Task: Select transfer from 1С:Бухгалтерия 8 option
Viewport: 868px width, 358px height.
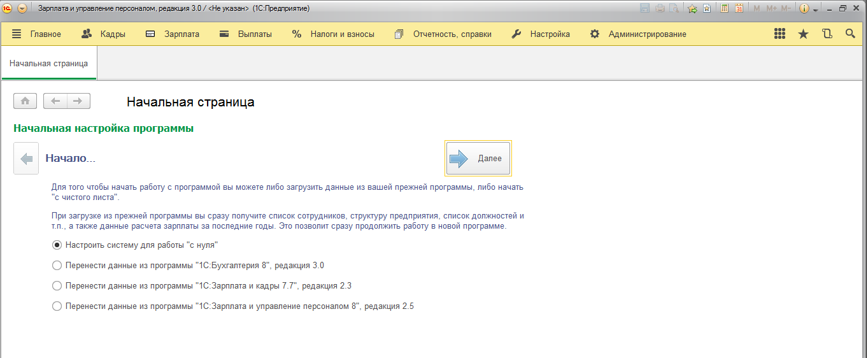Action: (x=189, y=266)
